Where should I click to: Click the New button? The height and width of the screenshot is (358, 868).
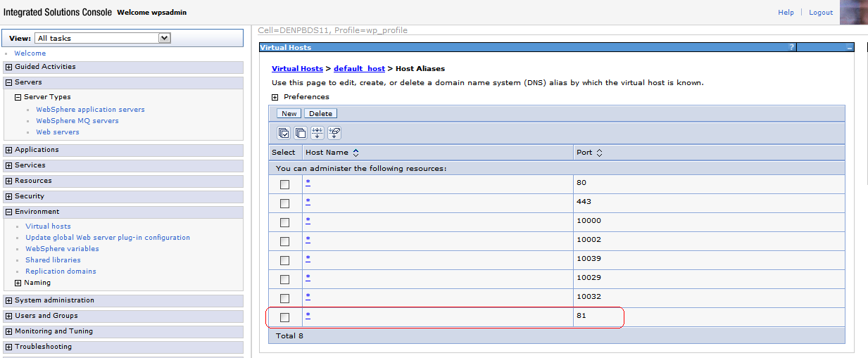289,113
